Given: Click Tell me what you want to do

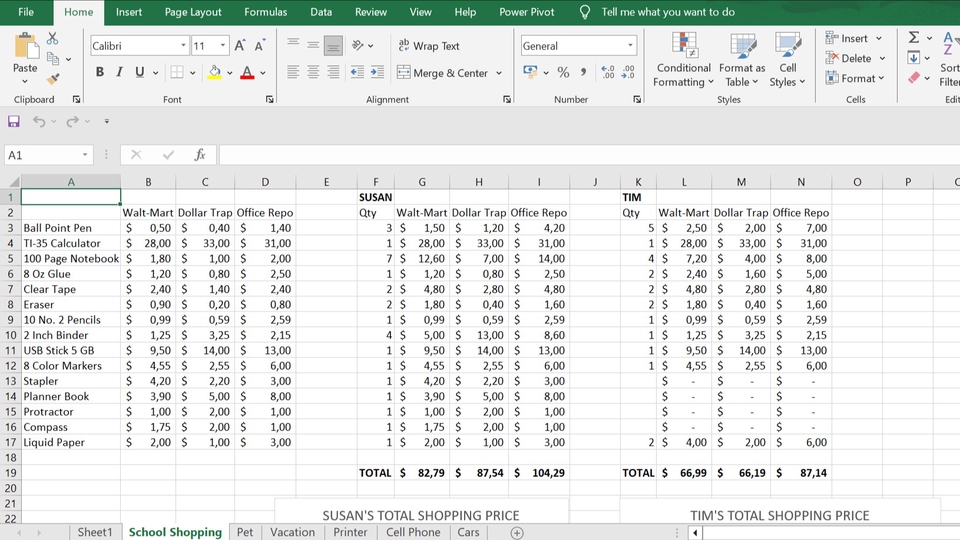Looking at the screenshot, I should [x=668, y=12].
